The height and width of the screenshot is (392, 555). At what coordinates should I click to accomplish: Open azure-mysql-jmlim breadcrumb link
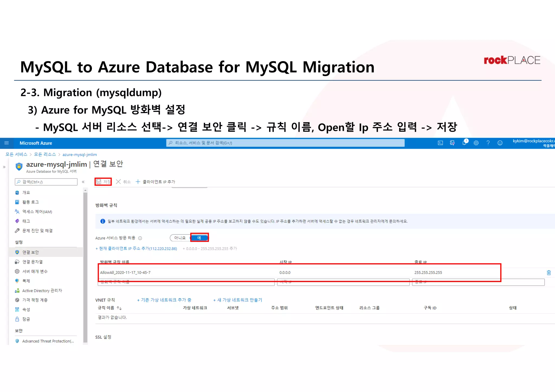click(80, 154)
